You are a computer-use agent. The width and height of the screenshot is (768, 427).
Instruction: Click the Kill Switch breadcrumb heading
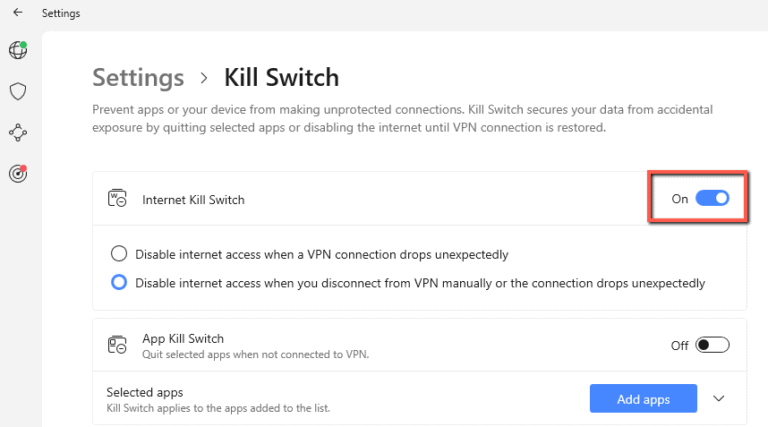tap(281, 78)
